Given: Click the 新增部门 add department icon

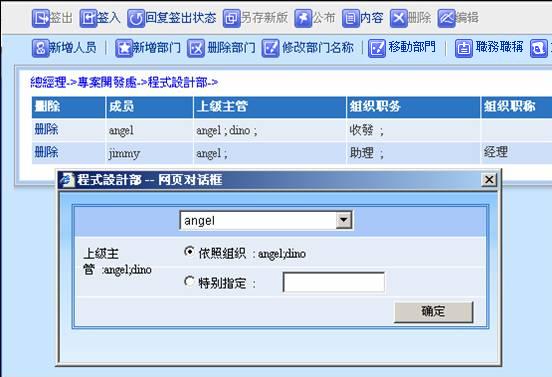Looking at the screenshot, I should tap(124, 48).
